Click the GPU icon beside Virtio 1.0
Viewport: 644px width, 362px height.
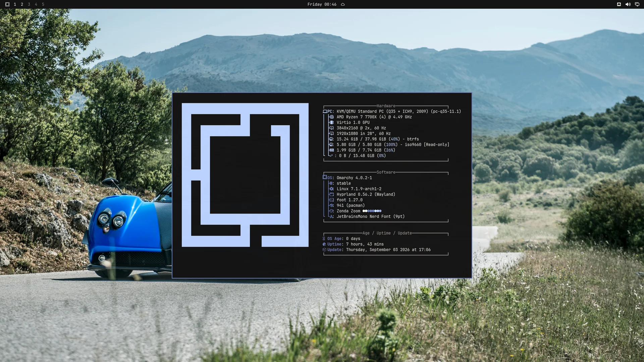pos(331,122)
